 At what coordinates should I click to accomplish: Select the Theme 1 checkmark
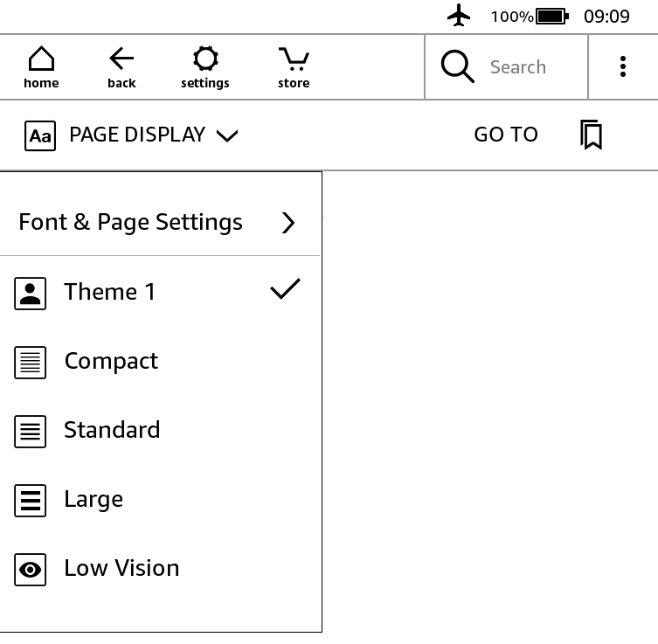click(x=285, y=289)
